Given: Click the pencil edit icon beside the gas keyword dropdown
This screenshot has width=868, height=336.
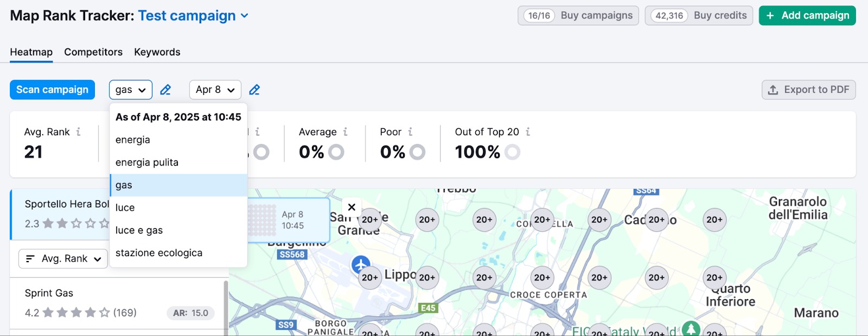Looking at the screenshot, I should [x=165, y=90].
